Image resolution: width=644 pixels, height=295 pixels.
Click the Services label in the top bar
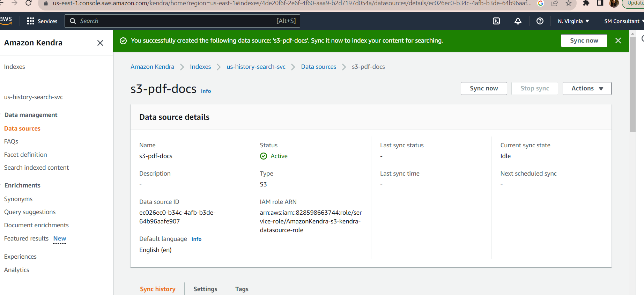(47, 21)
